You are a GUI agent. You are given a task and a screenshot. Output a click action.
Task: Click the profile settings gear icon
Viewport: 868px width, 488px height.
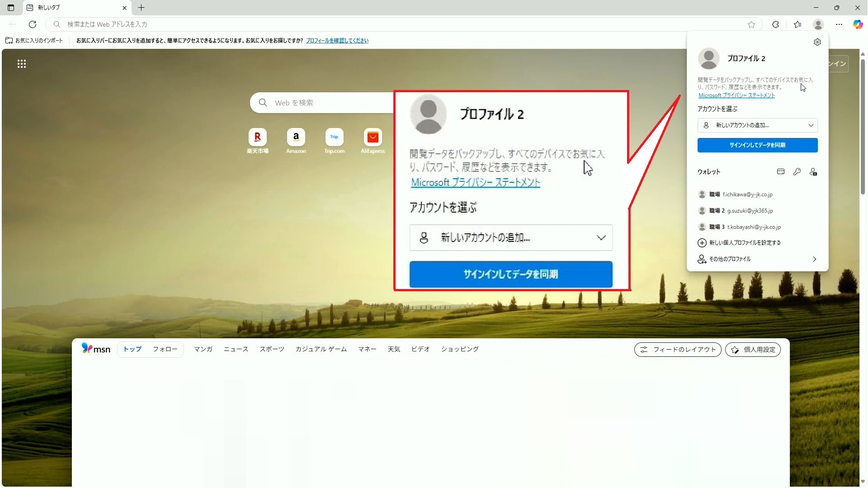pos(817,42)
